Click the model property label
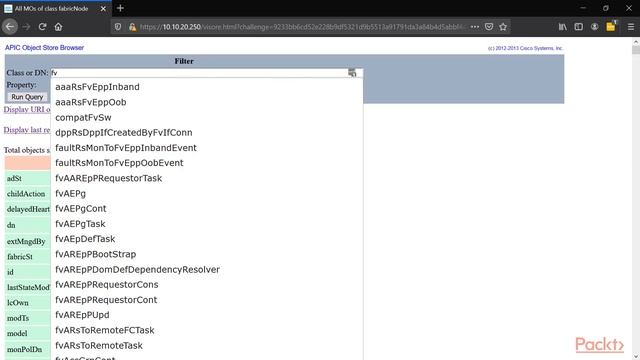Viewport: 640px width, 360px height. (x=17, y=333)
